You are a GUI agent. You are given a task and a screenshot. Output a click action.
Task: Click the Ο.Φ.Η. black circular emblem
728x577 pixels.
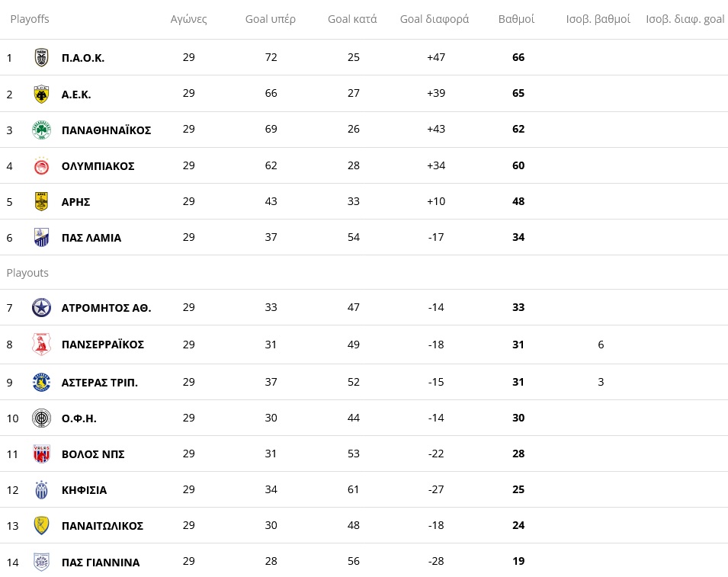pyautogui.click(x=41, y=418)
